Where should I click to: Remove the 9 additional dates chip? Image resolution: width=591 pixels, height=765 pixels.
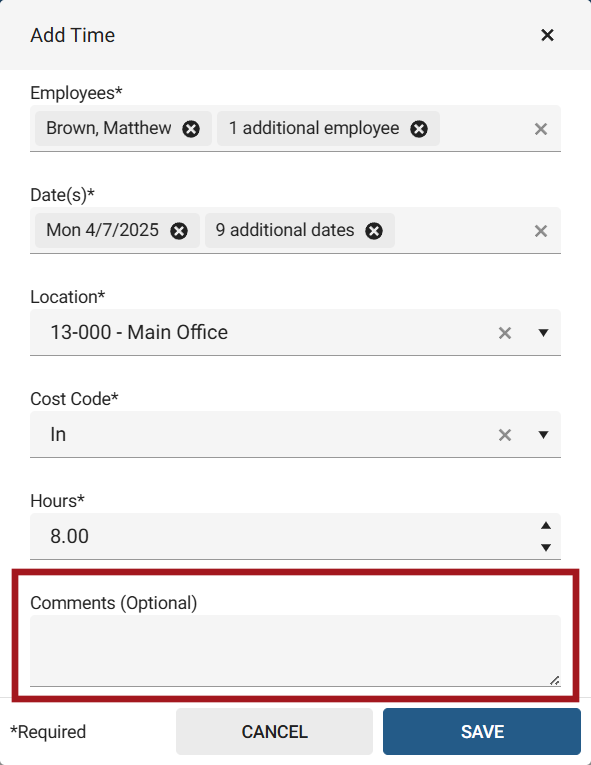tap(374, 231)
